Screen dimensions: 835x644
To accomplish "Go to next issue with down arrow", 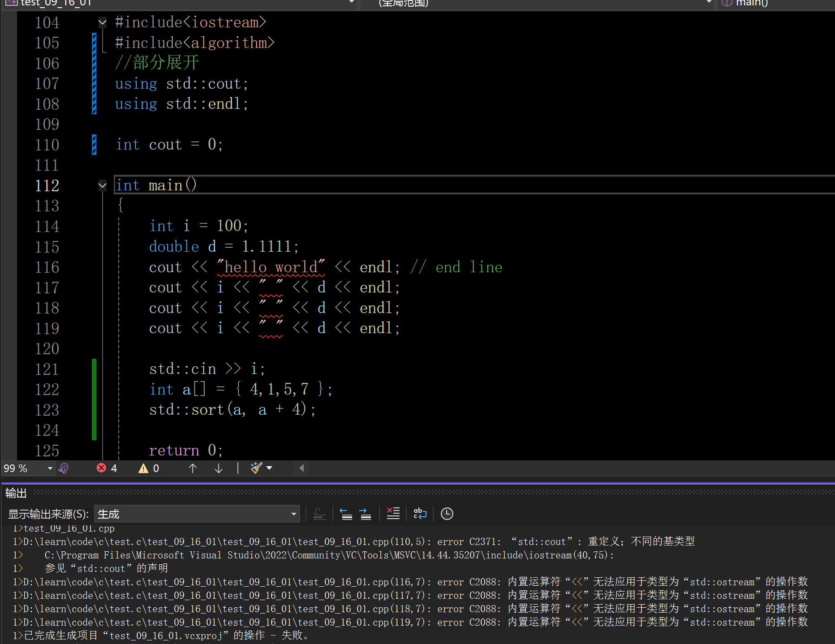I will (219, 468).
